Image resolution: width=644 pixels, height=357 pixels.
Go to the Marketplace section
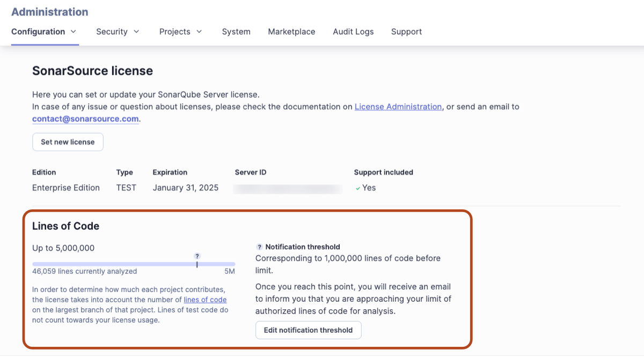pyautogui.click(x=291, y=32)
